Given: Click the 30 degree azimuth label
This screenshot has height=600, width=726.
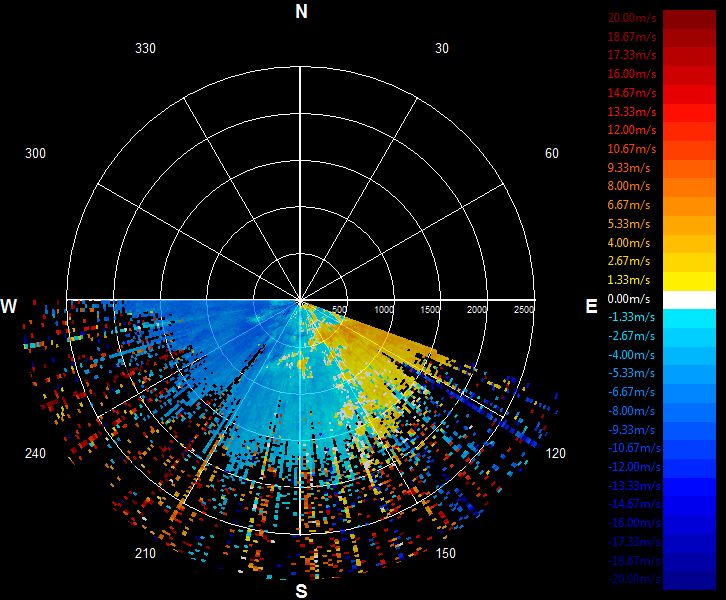Looking at the screenshot, I should click(x=442, y=48).
